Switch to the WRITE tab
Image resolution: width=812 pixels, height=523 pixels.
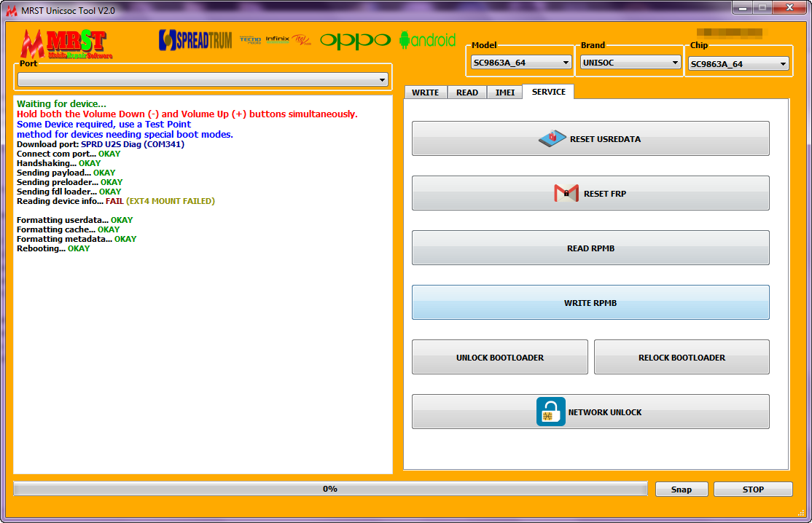(x=426, y=93)
